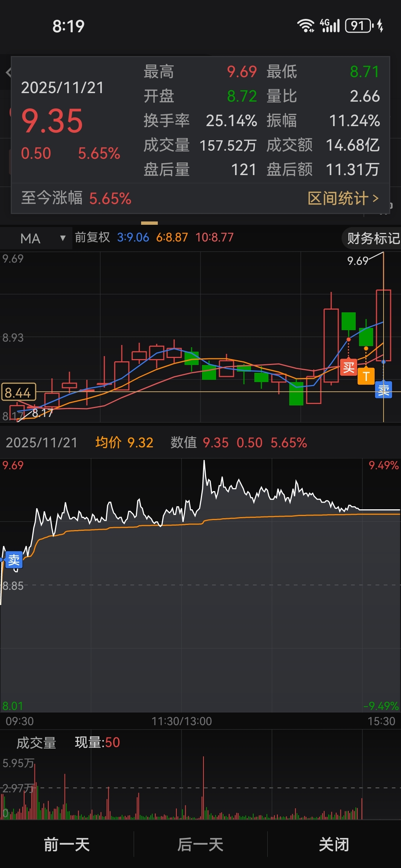Tap the latest red candlestick on the far right
The height and width of the screenshot is (868, 401).
click(x=384, y=325)
